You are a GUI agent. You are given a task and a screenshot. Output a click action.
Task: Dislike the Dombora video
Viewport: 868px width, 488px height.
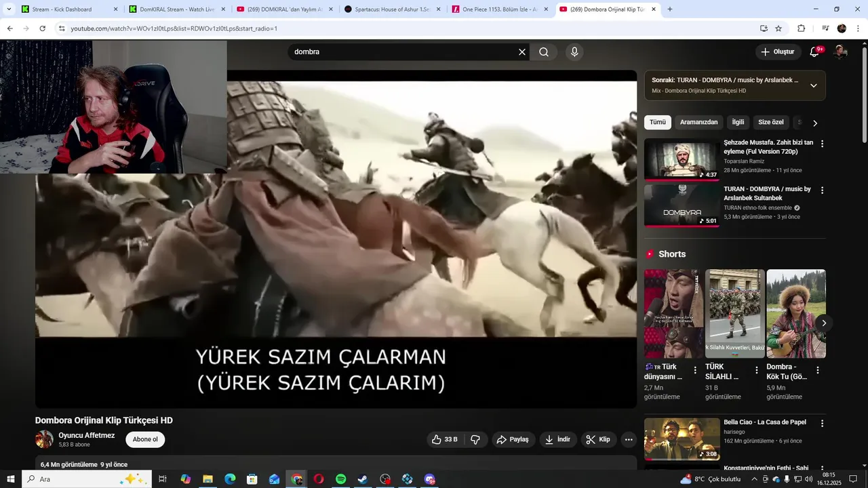point(475,439)
